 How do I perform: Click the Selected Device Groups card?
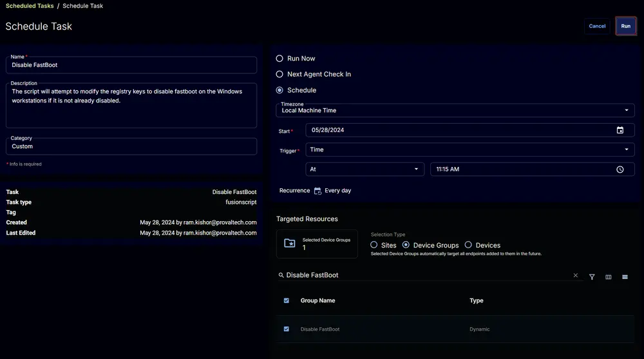pyautogui.click(x=317, y=244)
